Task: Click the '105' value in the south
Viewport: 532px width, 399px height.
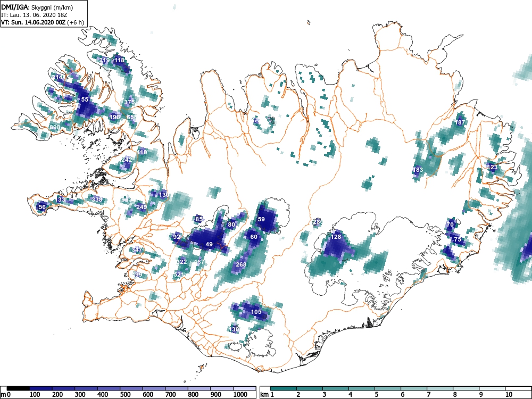Action: point(256,312)
